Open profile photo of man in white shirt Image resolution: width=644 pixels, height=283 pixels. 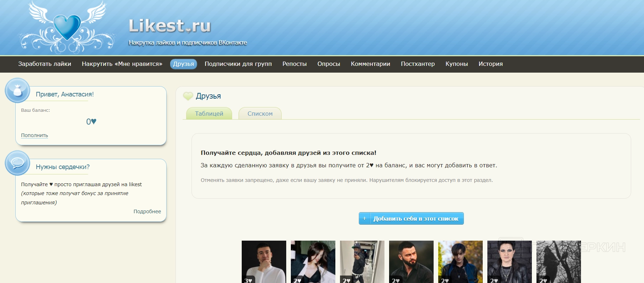[264, 262]
